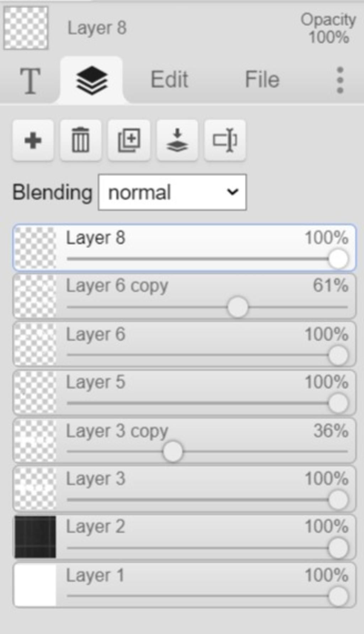Select the Layer 3 row
Viewport: 364px width, 634px height.
(x=184, y=489)
